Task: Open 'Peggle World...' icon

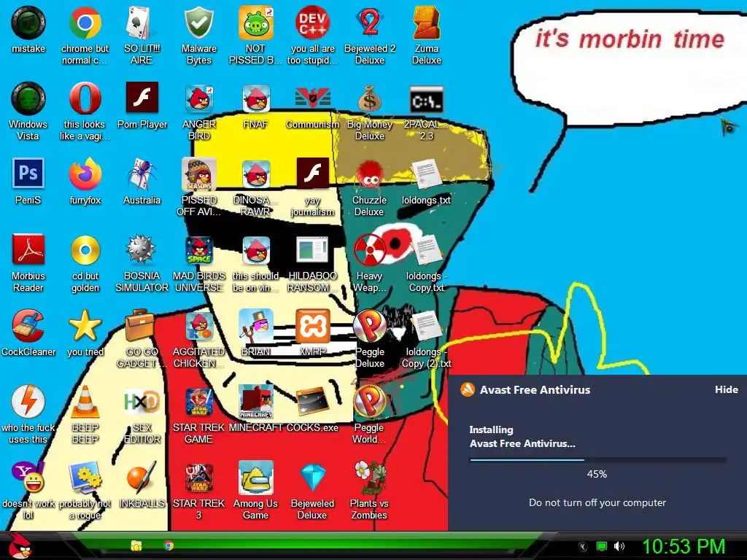Action: (369, 402)
